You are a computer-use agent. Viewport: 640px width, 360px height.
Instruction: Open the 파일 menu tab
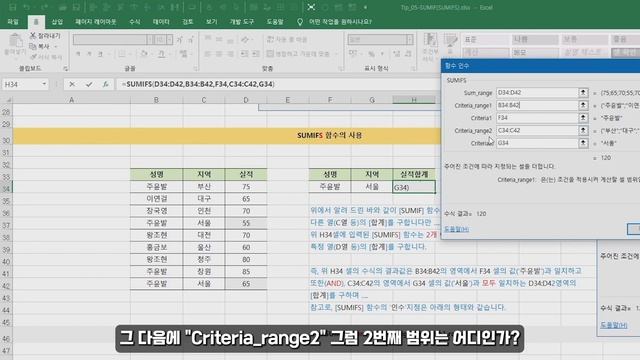pyautogui.click(x=13, y=22)
